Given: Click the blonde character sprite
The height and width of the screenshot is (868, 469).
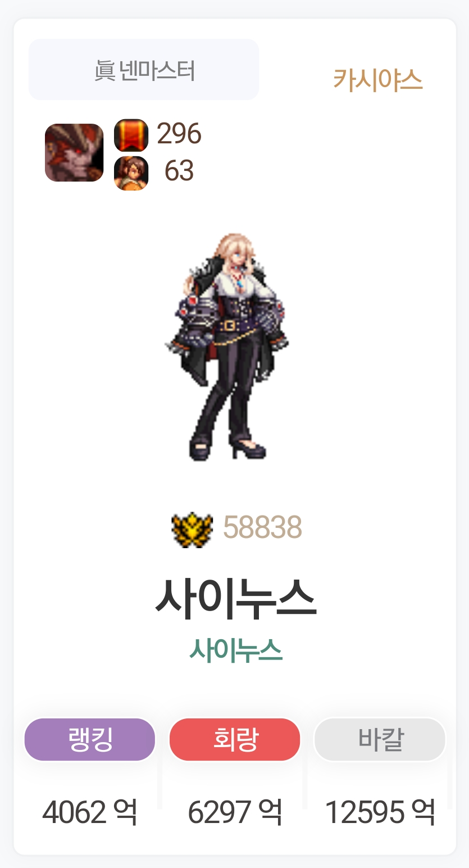Looking at the screenshot, I should coord(227,347).
